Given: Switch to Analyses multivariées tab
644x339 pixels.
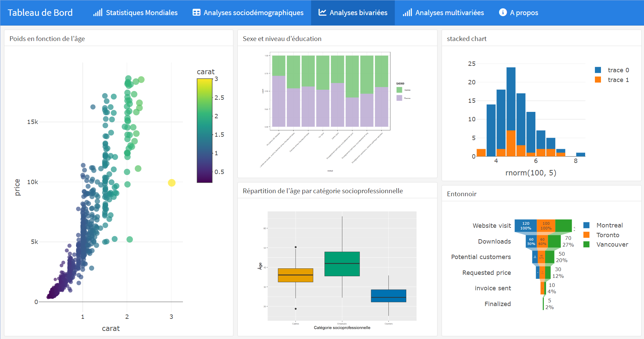Looking at the screenshot, I should click(449, 13).
